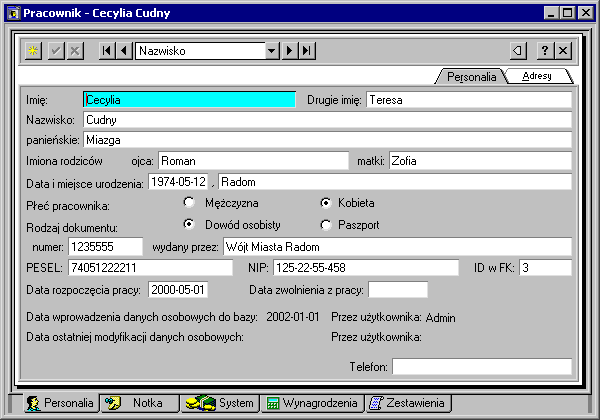Close the Pracownik window from the title bar
Image resolution: width=600 pixels, height=420 pixels.
(x=586, y=13)
